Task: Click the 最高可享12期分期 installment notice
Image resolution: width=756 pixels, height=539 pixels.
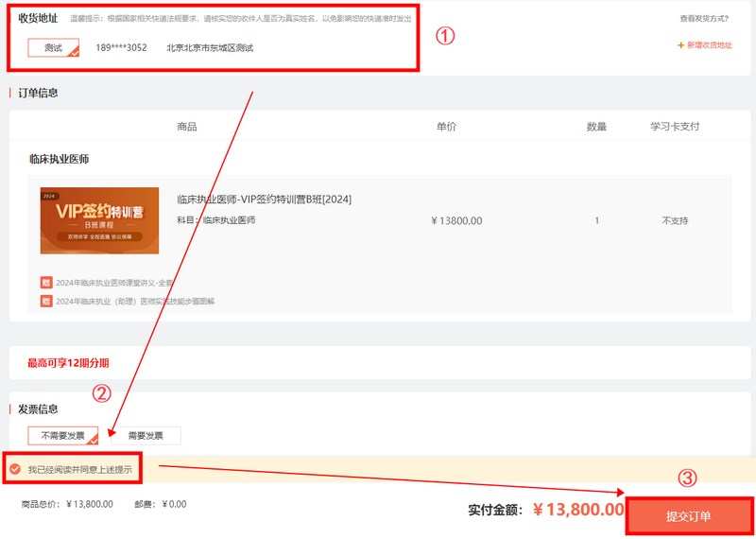Action: coord(68,362)
